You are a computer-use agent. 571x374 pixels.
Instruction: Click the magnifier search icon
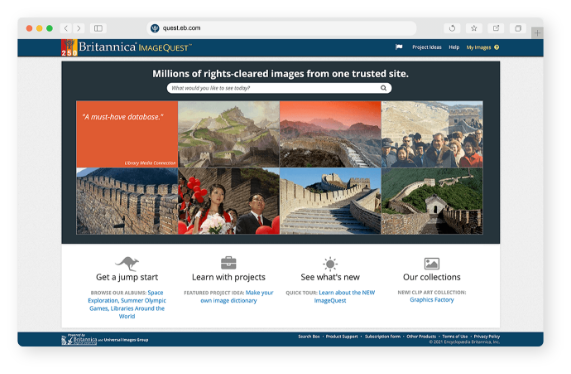click(x=383, y=88)
